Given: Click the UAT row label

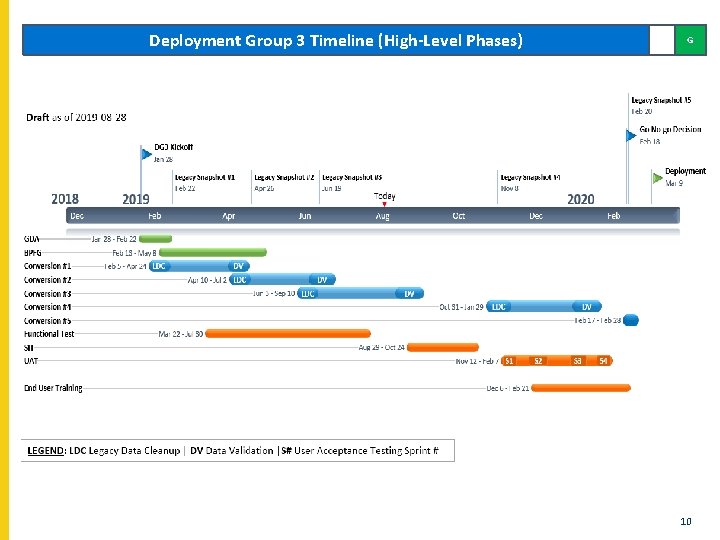Looking at the screenshot, I should pos(31,361).
